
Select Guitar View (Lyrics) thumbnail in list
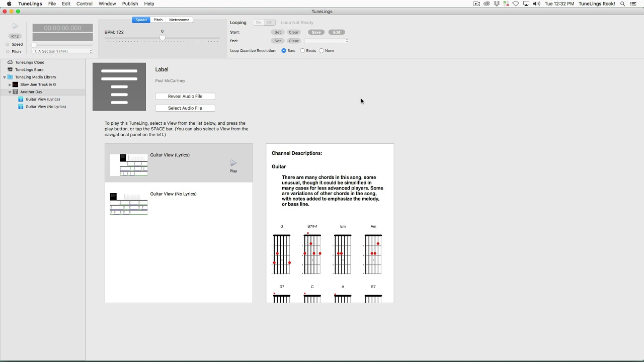(x=129, y=165)
